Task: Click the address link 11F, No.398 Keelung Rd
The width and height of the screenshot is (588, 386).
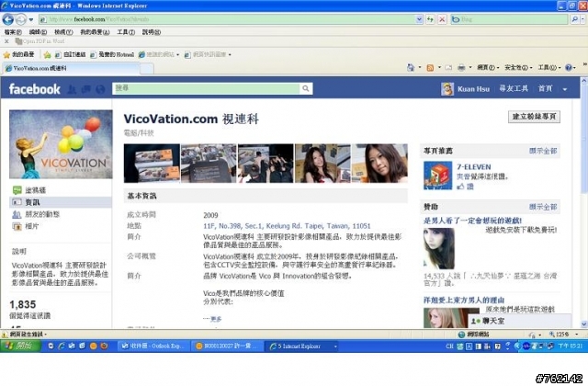Action: point(287,226)
